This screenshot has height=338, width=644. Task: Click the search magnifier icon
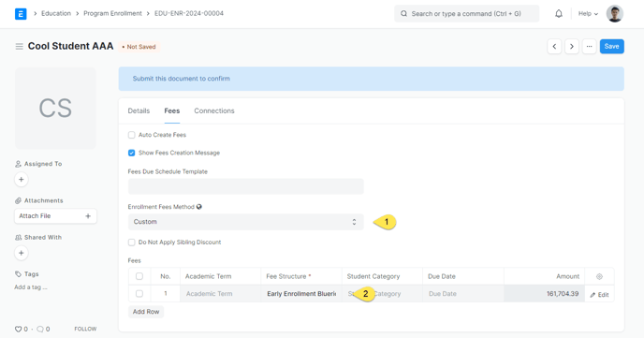click(403, 13)
